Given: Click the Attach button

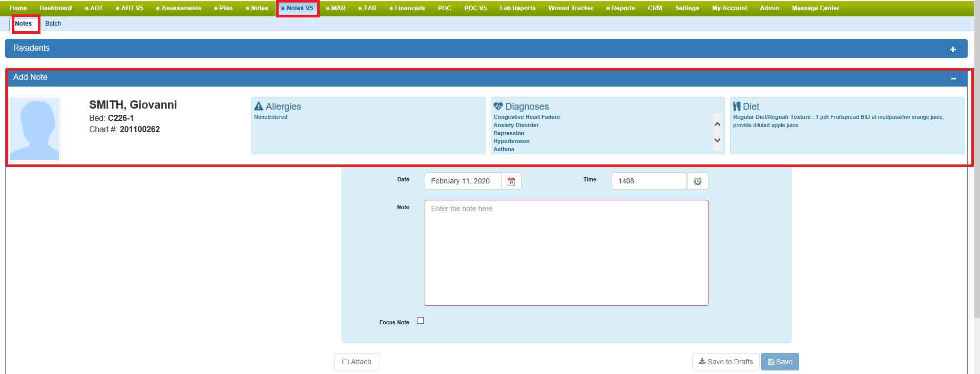Looking at the screenshot, I should [x=357, y=362].
